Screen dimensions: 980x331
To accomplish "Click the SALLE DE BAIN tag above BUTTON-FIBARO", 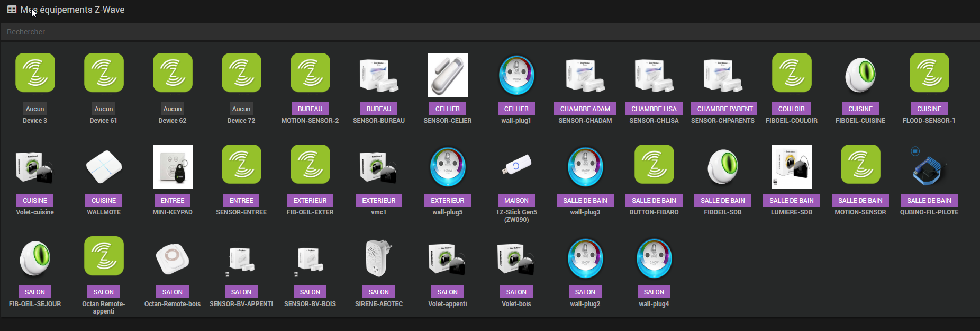I will 654,200.
